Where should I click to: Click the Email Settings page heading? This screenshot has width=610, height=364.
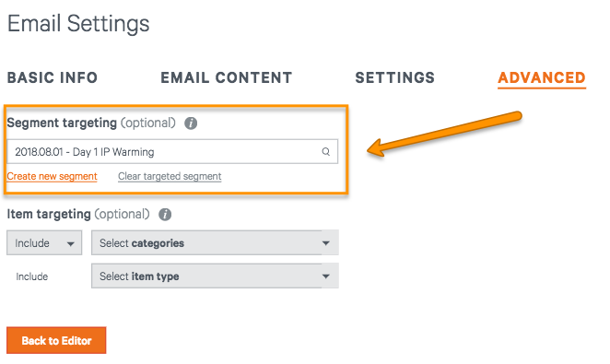pos(78,23)
